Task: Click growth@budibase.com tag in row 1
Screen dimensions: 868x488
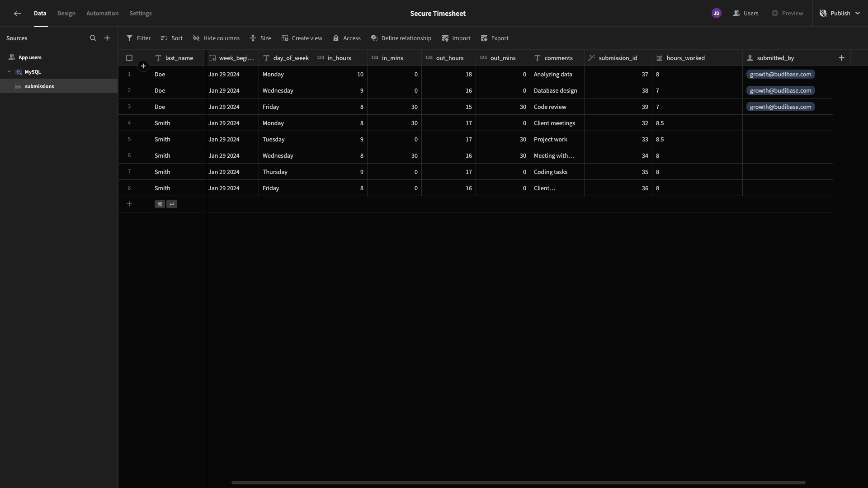Action: coord(780,74)
